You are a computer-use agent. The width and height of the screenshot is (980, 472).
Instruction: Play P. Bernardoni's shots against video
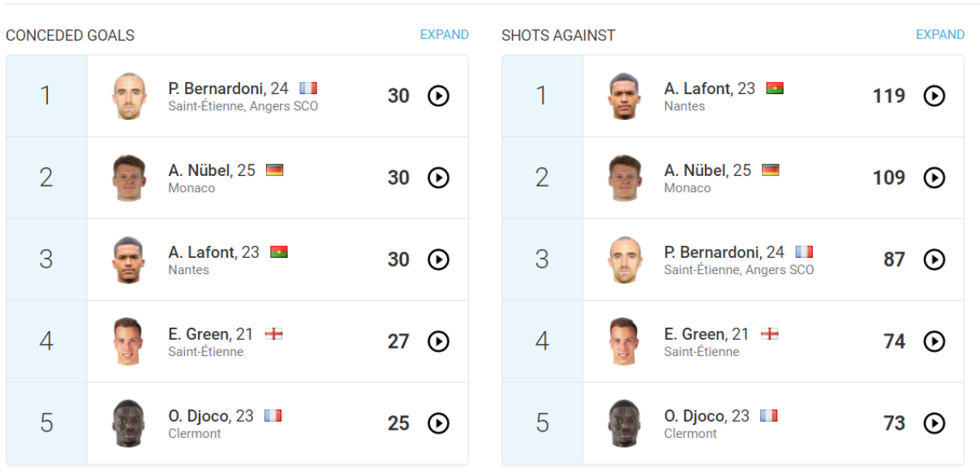tap(935, 260)
